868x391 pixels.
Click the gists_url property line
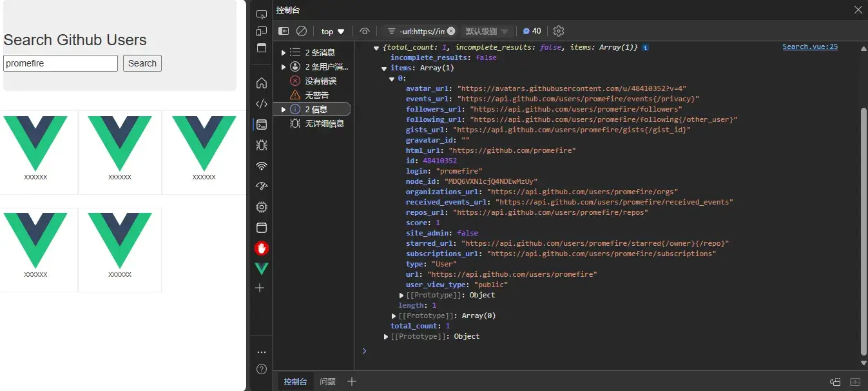click(548, 130)
